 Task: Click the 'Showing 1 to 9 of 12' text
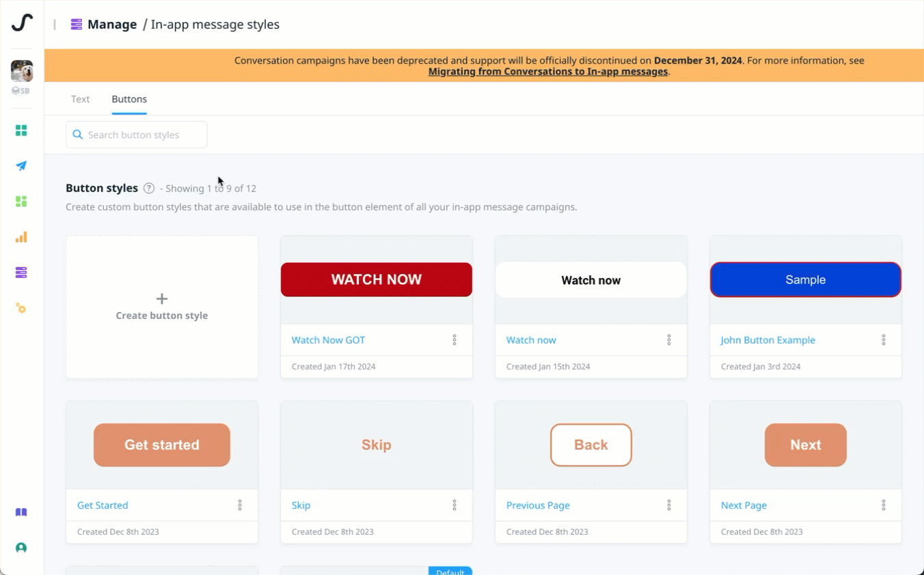point(210,188)
